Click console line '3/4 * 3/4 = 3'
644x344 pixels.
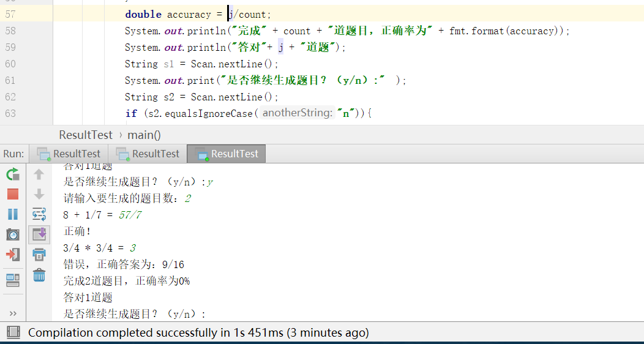100,248
